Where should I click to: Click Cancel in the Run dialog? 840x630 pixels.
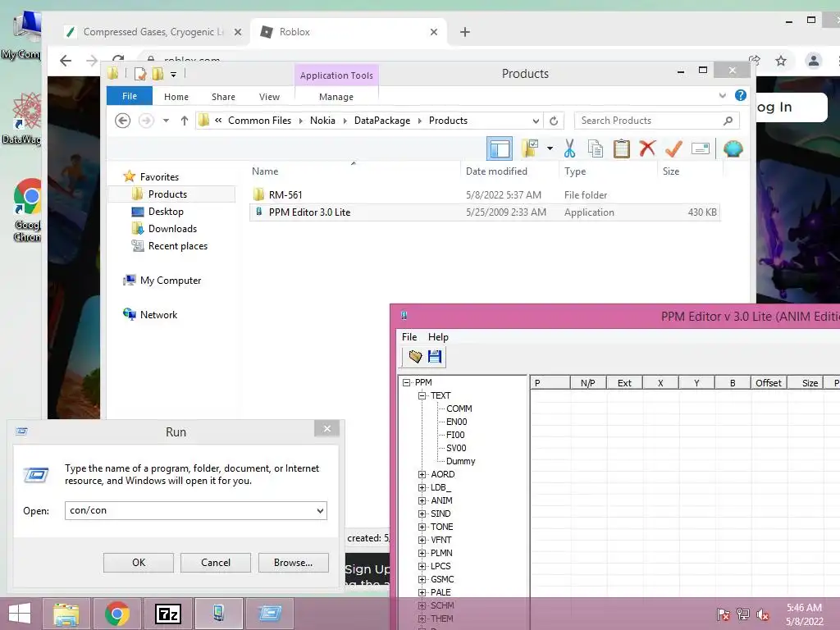216,563
